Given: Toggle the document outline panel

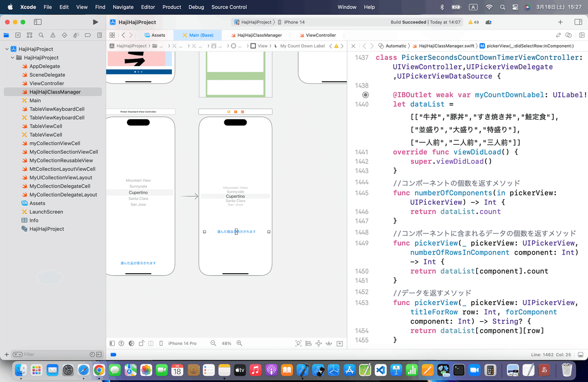Looking at the screenshot, I should click(112, 343).
